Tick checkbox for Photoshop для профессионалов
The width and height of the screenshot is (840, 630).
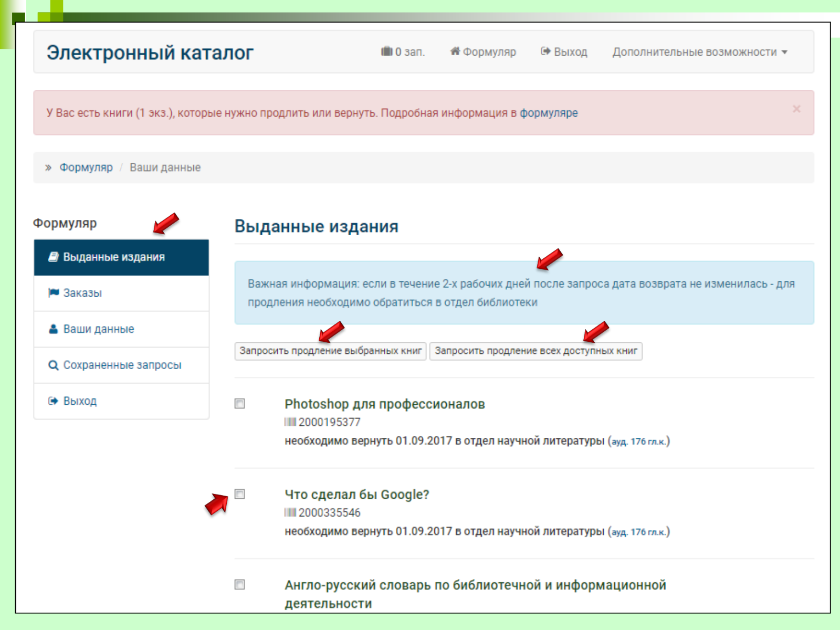click(x=239, y=404)
